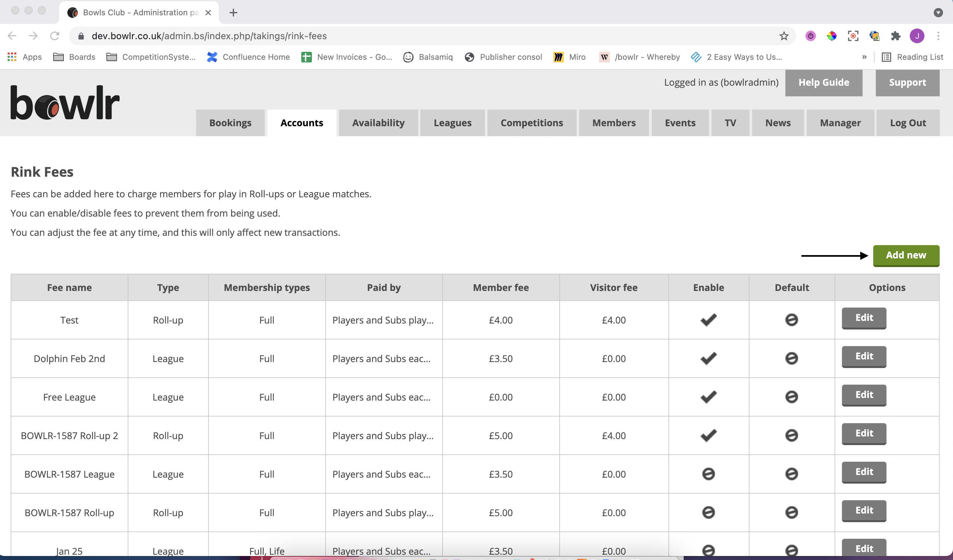Switch to the Leagues tab
The image size is (953, 560).
click(x=452, y=123)
